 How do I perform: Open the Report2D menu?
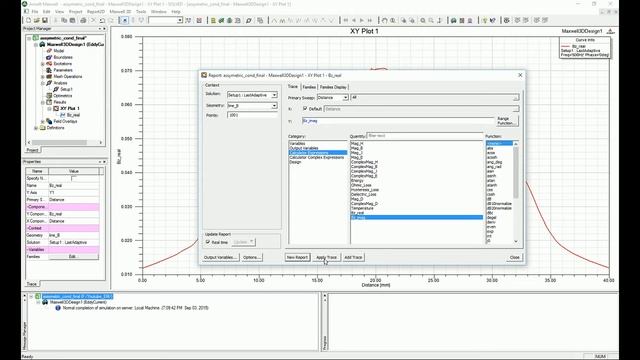[96, 12]
